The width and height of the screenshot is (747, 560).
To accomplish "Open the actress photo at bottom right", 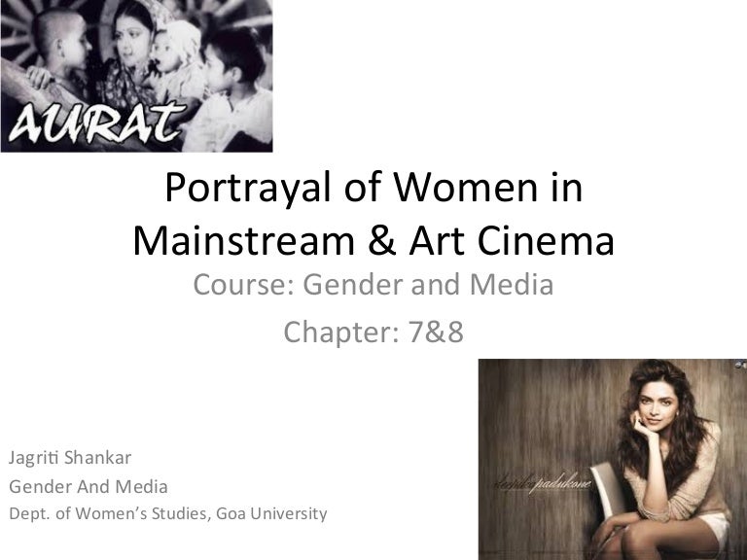I will (612, 459).
